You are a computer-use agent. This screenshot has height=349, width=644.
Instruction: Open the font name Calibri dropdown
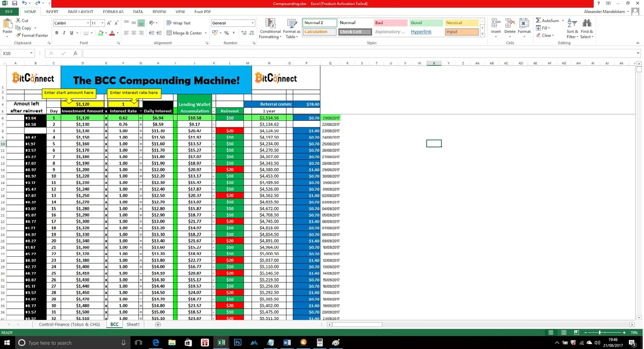[88, 23]
